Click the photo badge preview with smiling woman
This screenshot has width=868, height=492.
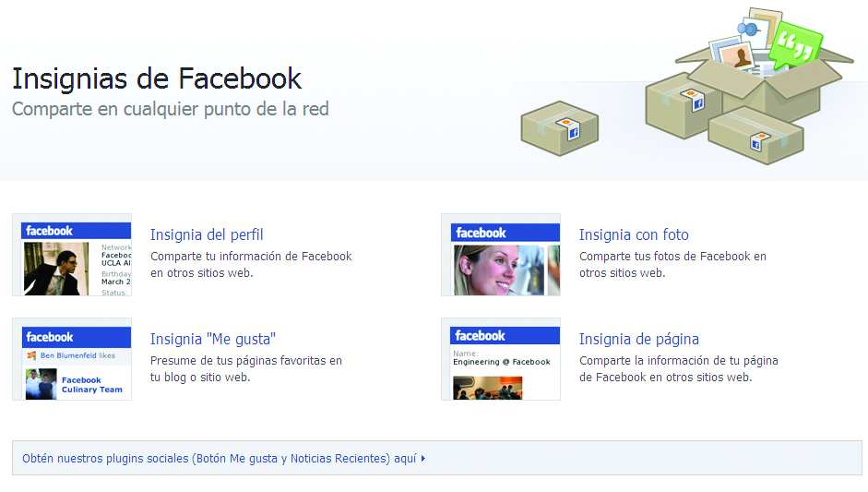pos(501,255)
